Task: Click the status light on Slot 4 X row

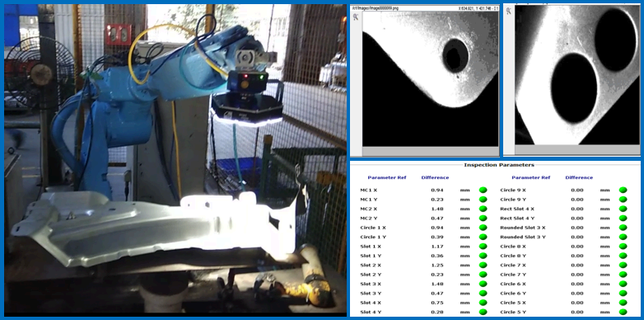Action: coord(483,303)
